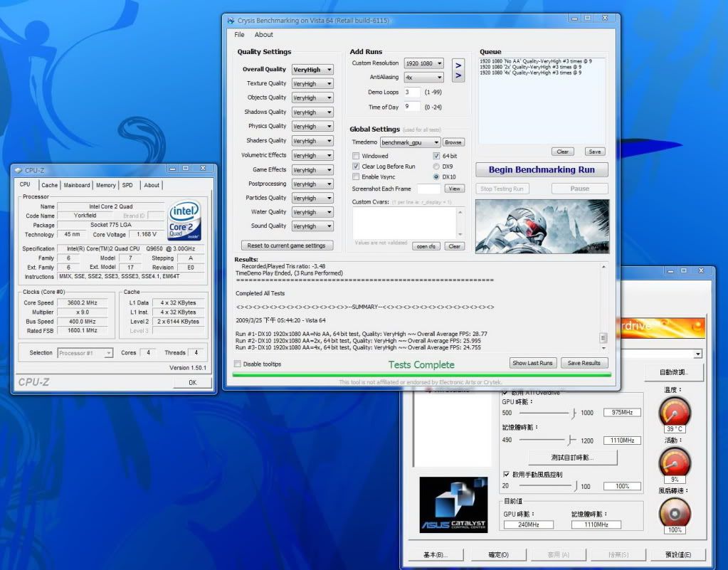Open the Custom Resolution dropdown
Viewport: 728px width, 570px height.
coord(423,63)
